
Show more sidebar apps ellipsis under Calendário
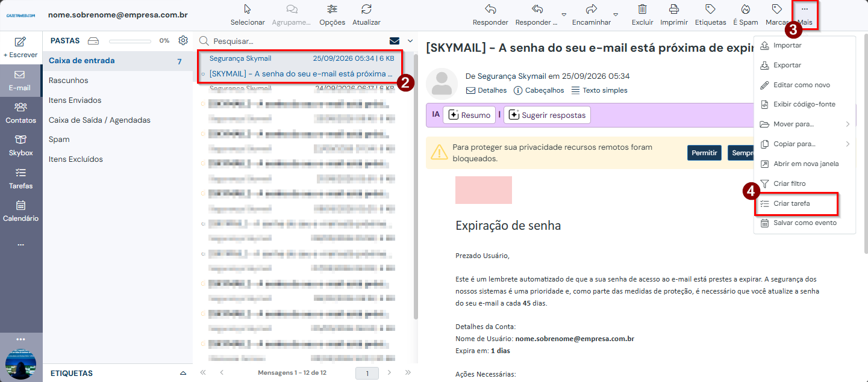20,245
